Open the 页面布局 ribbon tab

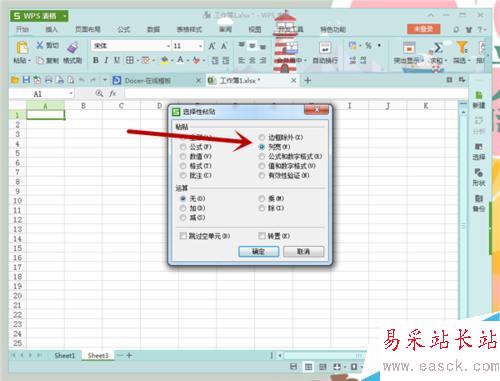click(x=88, y=29)
